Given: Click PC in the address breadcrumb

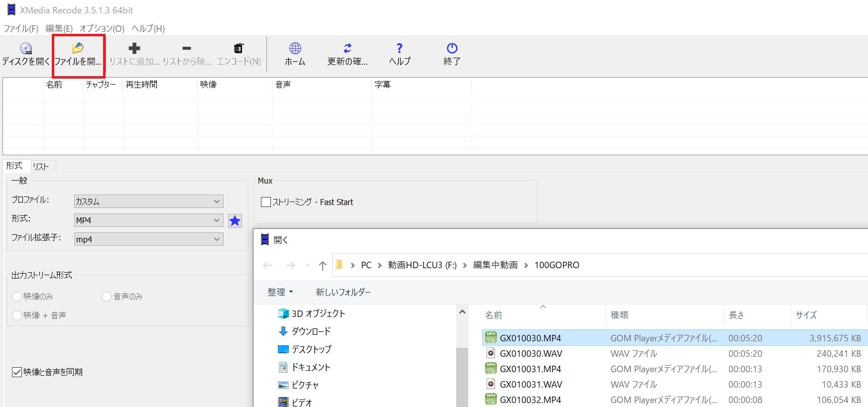Looking at the screenshot, I should click(x=366, y=265).
